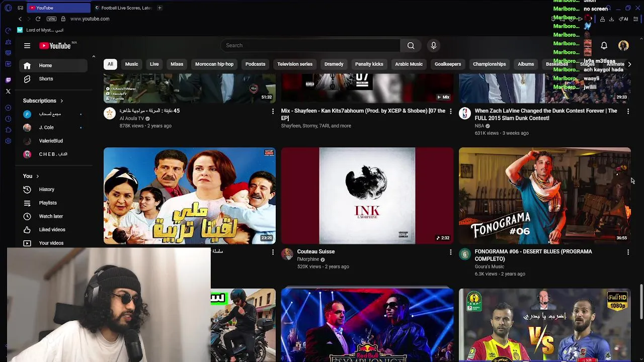The height and width of the screenshot is (362, 644).
Task: Select the Music filter chip
Action: click(x=131, y=64)
